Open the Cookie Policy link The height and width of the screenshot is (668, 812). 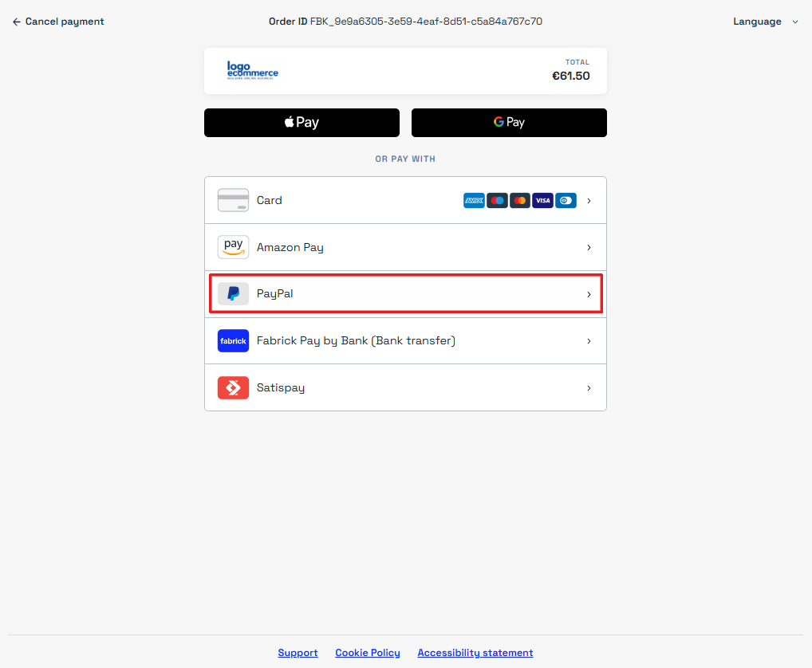tap(368, 653)
